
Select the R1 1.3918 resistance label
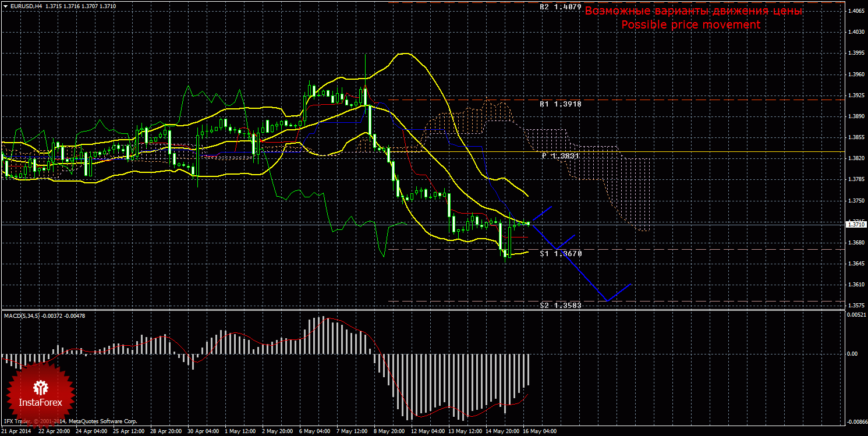pos(560,104)
